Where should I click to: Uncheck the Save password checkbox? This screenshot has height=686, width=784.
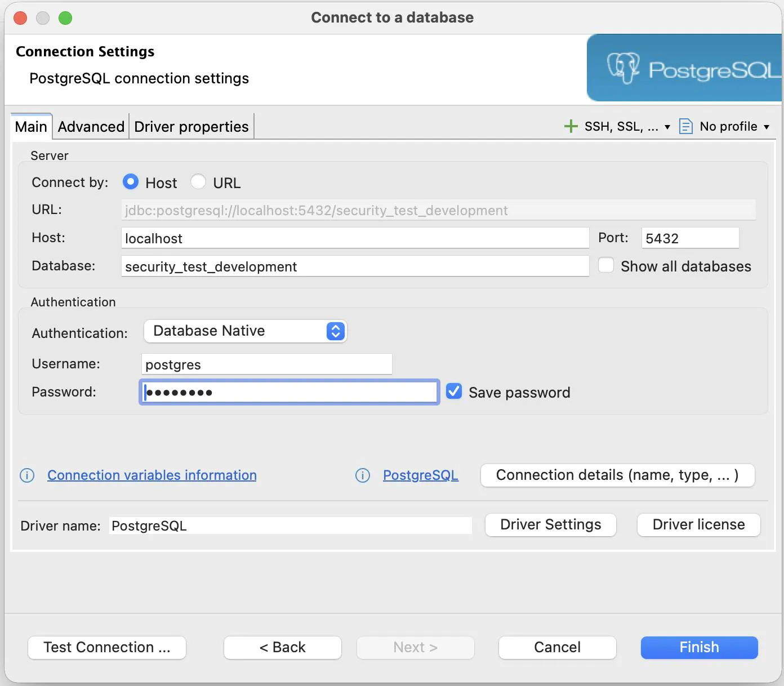(x=454, y=391)
